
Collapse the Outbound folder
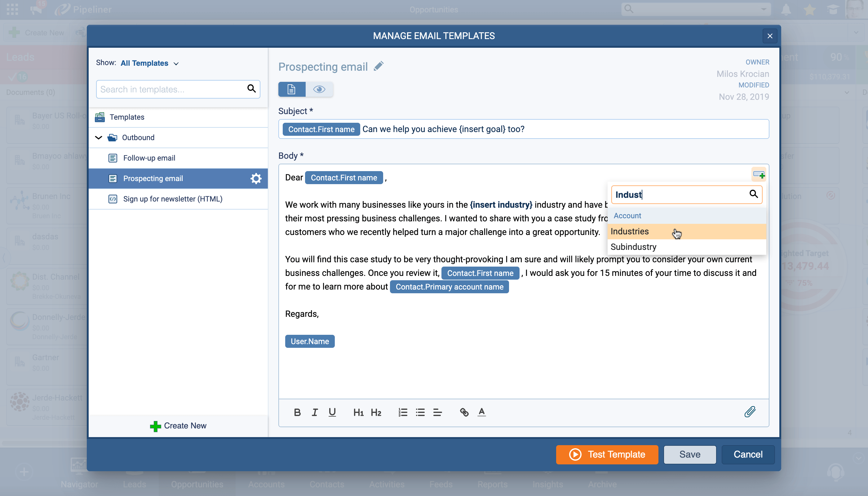click(99, 138)
